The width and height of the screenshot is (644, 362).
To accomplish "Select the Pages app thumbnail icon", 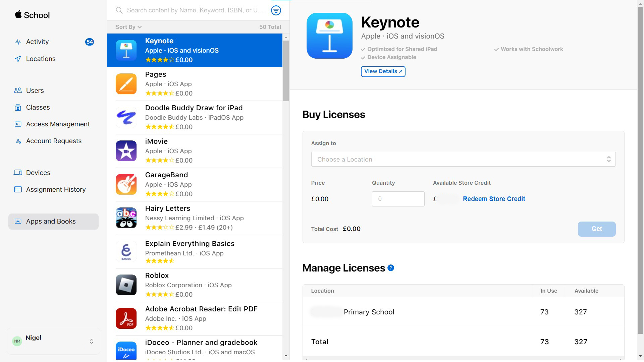I will tap(126, 84).
